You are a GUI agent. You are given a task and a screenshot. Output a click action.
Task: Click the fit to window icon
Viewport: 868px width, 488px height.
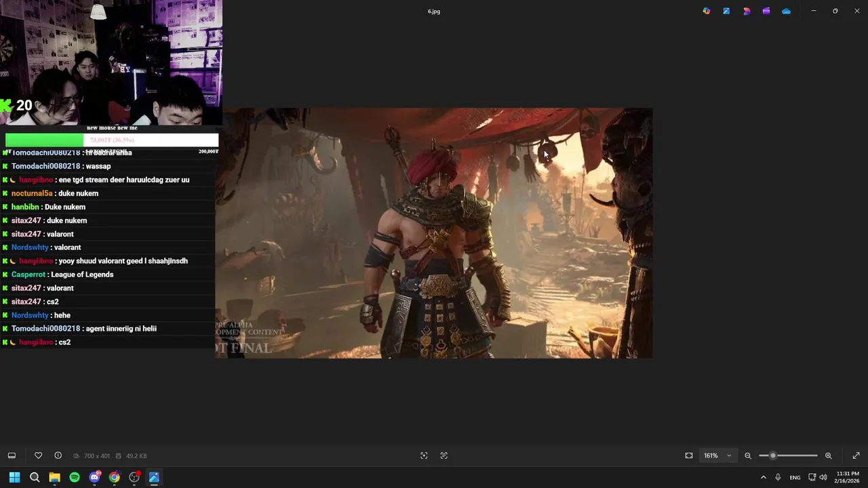click(x=689, y=455)
